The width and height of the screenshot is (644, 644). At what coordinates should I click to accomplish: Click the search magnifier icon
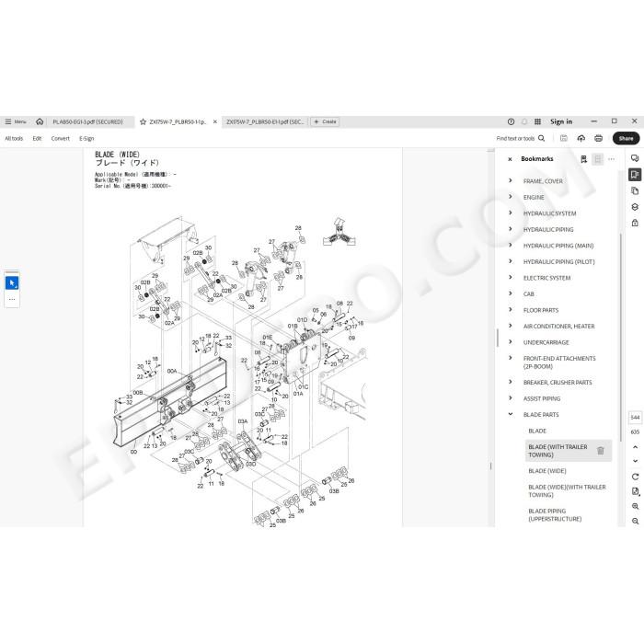tap(541, 138)
